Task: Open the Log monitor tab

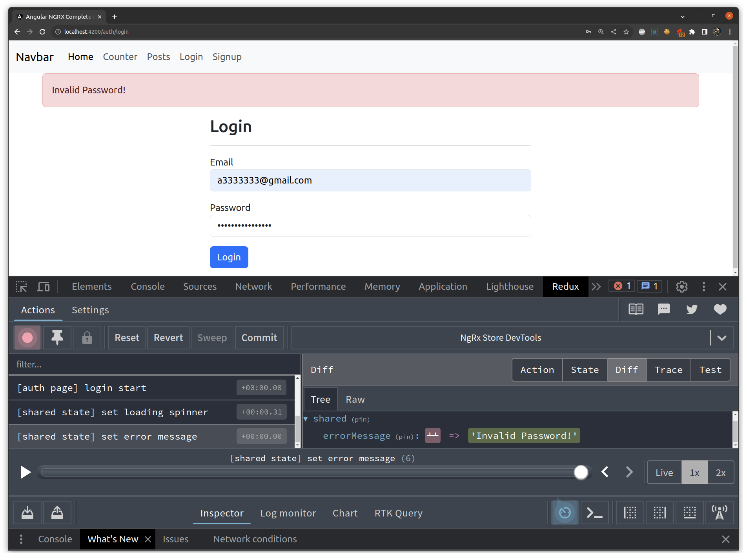Action: pos(288,513)
